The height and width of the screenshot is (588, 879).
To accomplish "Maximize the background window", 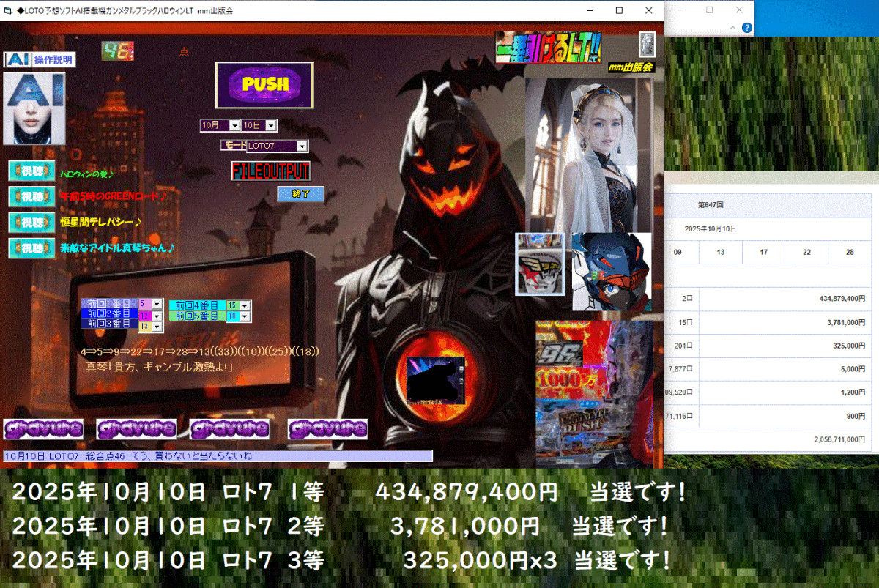I will click(710, 10).
